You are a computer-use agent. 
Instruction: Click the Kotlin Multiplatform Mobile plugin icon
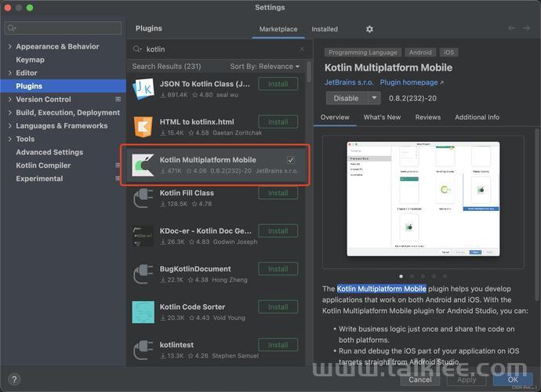143,165
